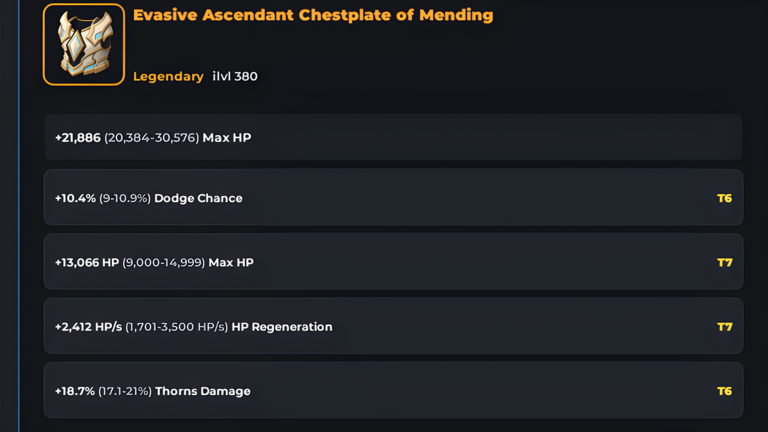Click the ilvl 380 text
768x432 pixels.
[x=235, y=76]
